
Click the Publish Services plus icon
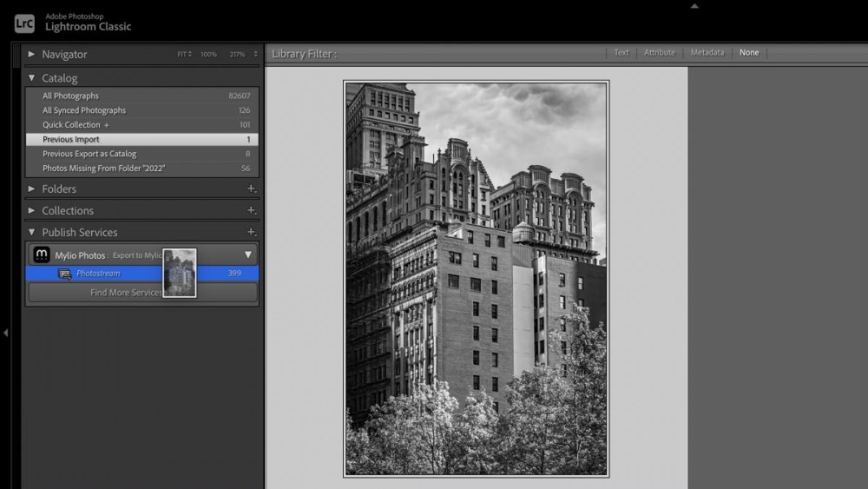(251, 232)
